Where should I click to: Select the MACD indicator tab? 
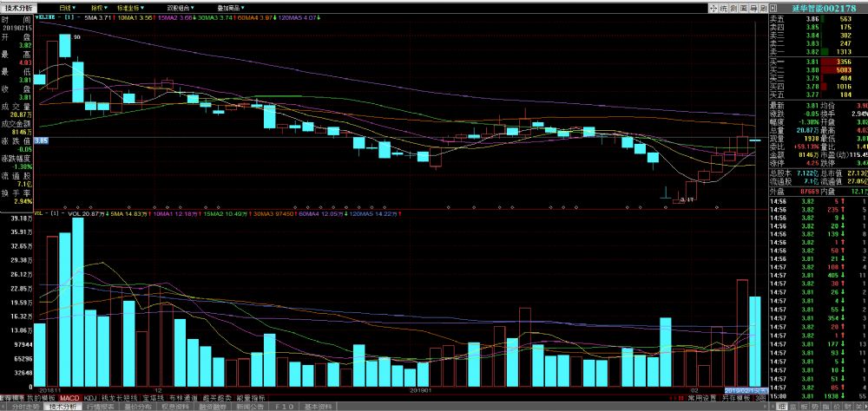pyautogui.click(x=69, y=398)
